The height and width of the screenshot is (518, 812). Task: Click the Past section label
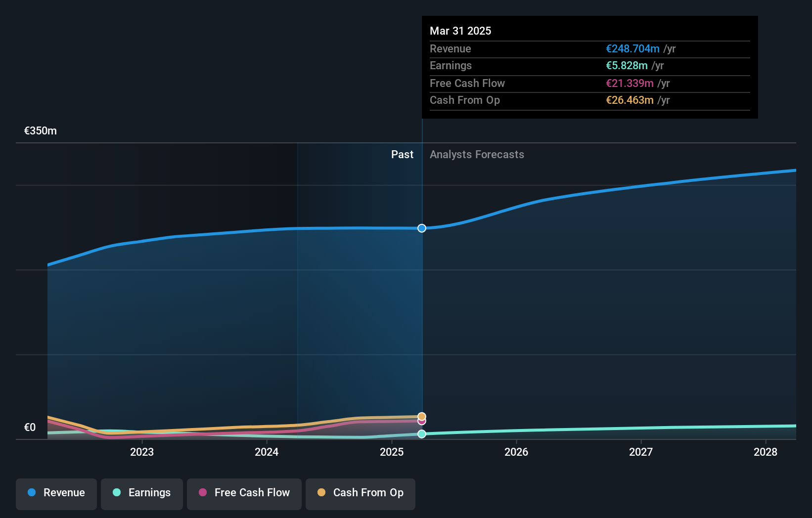tap(402, 155)
